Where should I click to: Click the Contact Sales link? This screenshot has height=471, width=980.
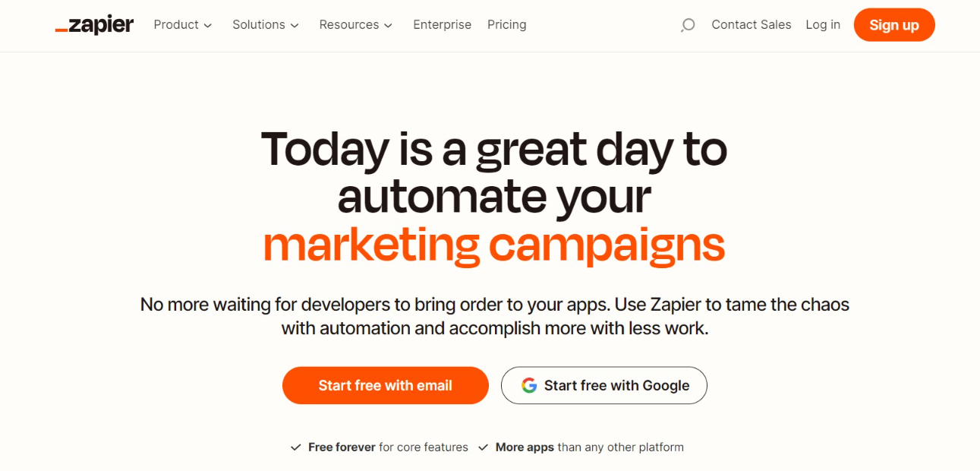(x=751, y=25)
